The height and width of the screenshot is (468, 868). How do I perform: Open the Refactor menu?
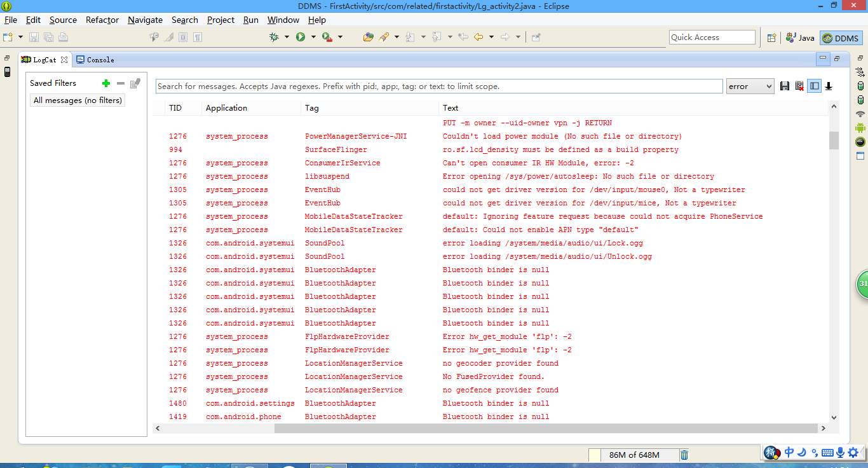tap(102, 20)
